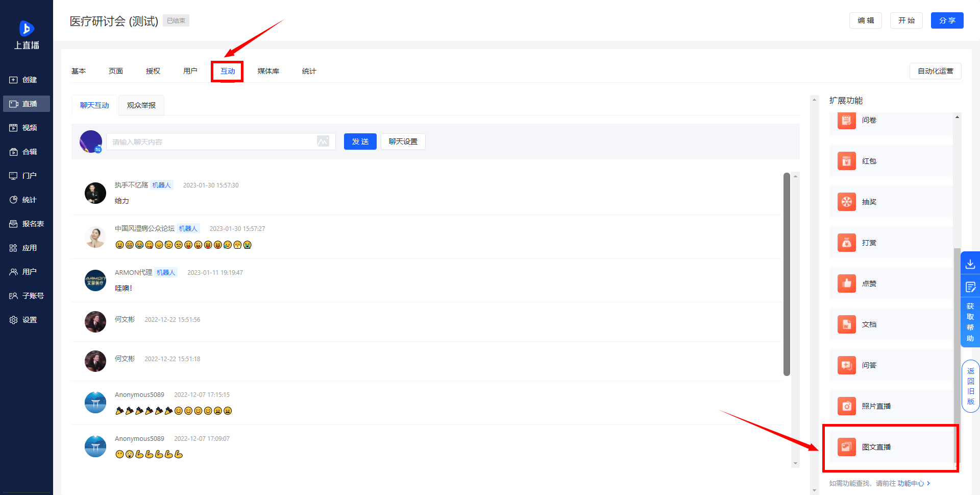980x495 pixels.
Task: Switch to the 互动 tab
Action: (228, 71)
